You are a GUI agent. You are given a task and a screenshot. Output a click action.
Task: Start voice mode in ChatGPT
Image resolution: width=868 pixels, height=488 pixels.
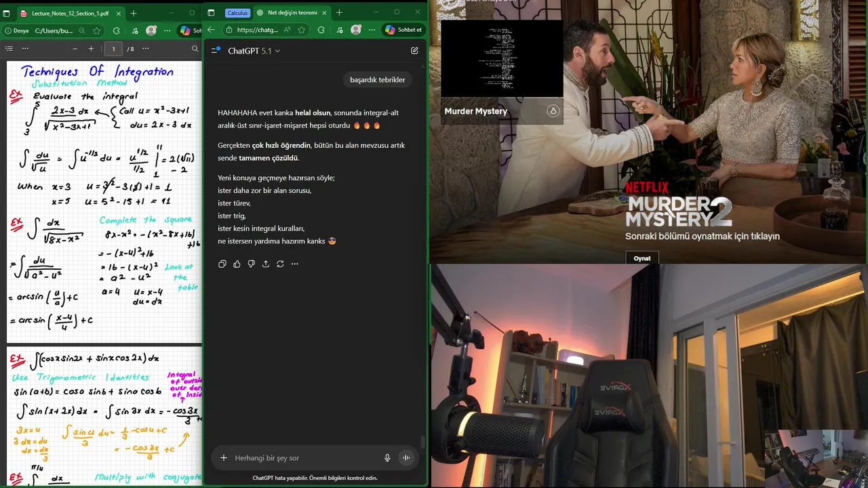point(406,458)
